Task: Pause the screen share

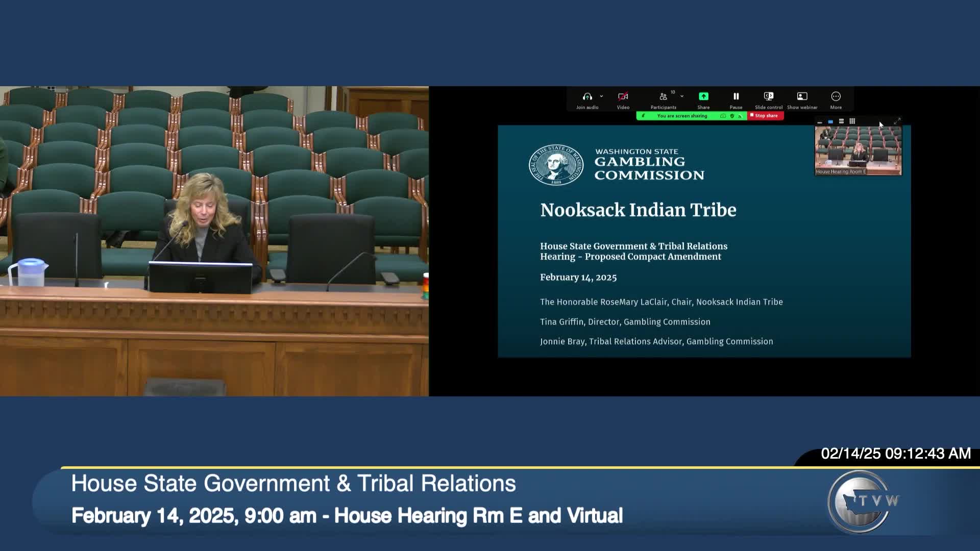Action: pyautogui.click(x=736, y=97)
